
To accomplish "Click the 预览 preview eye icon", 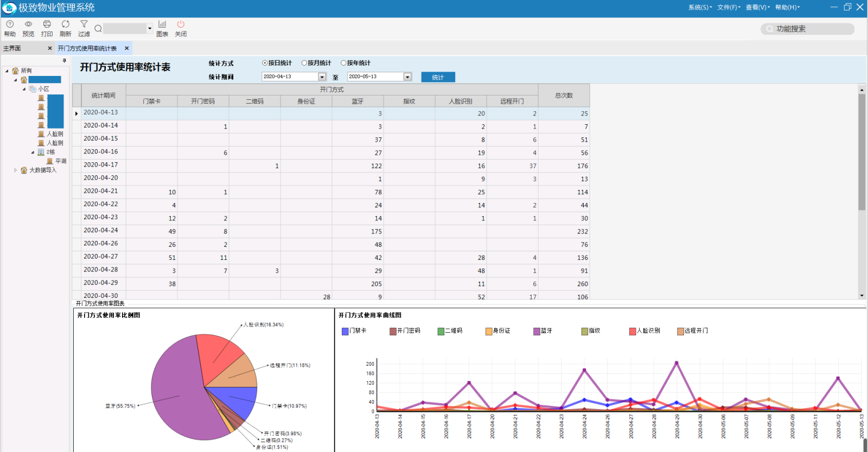I will pyautogui.click(x=28, y=24).
